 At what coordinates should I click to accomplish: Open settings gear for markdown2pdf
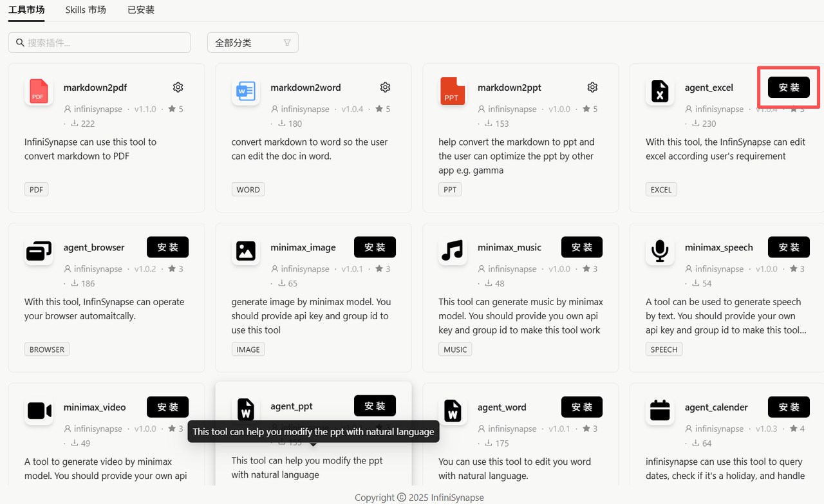pos(178,88)
